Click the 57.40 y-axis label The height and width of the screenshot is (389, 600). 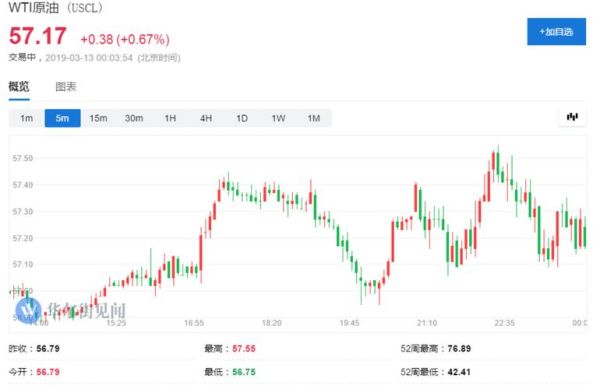(23, 185)
